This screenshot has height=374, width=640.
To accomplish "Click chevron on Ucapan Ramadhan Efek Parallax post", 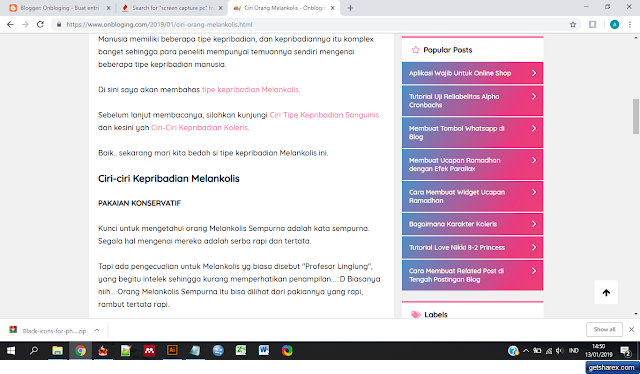I will [x=534, y=160].
